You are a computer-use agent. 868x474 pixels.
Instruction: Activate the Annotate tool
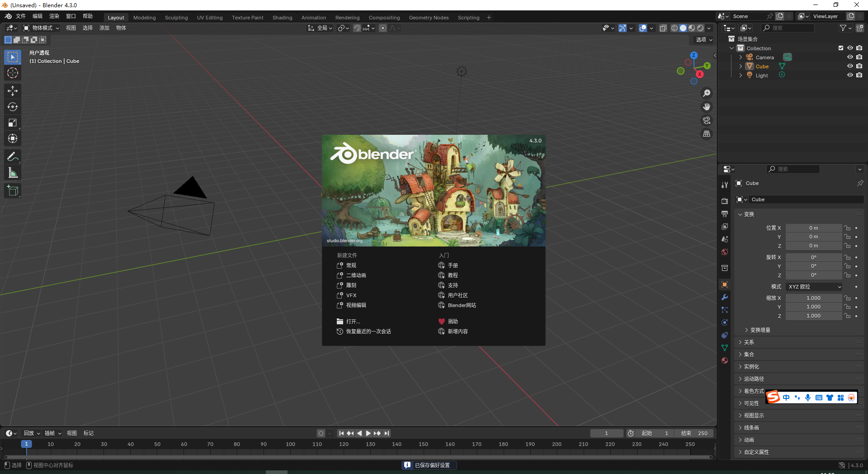(12, 156)
